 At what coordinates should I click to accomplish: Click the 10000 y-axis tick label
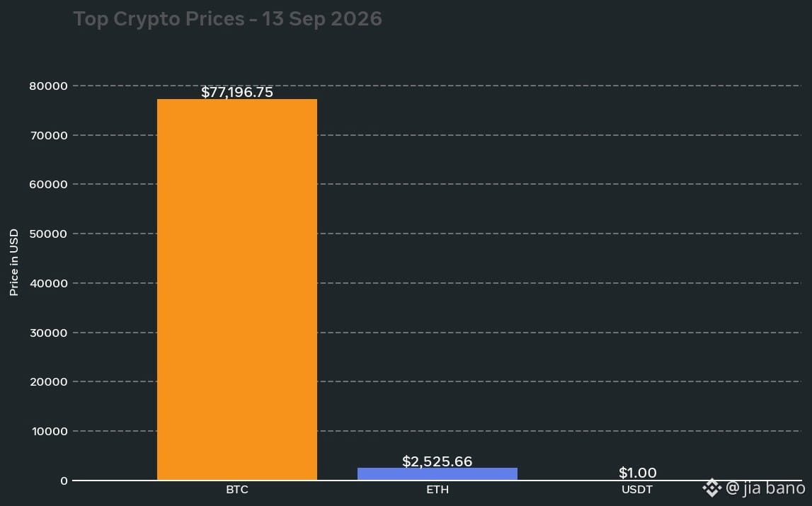tap(49, 432)
